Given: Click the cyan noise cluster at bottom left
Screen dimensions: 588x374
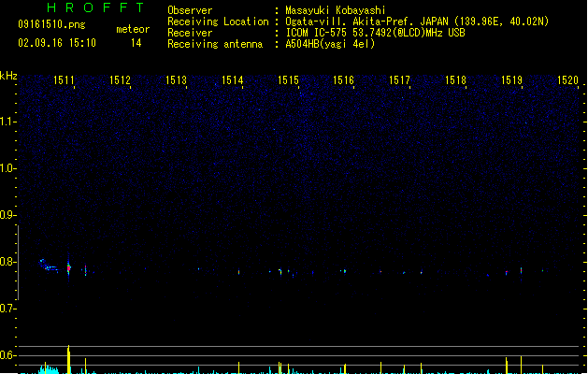Looking at the screenshot, I should (49, 369).
